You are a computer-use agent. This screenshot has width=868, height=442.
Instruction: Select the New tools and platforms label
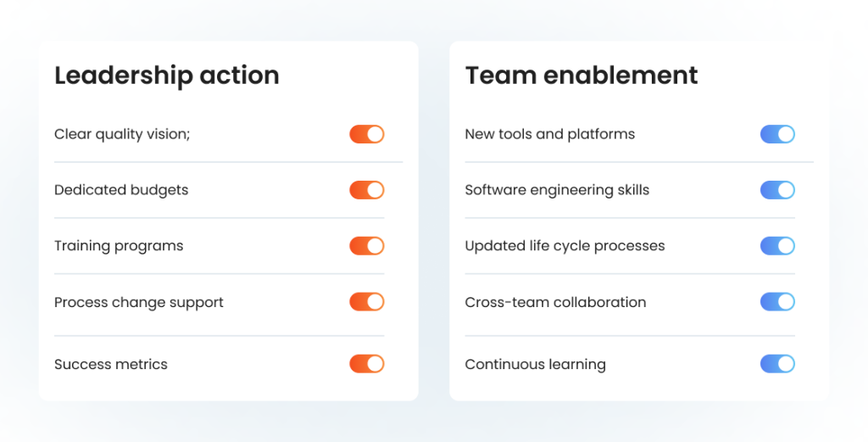(549, 135)
